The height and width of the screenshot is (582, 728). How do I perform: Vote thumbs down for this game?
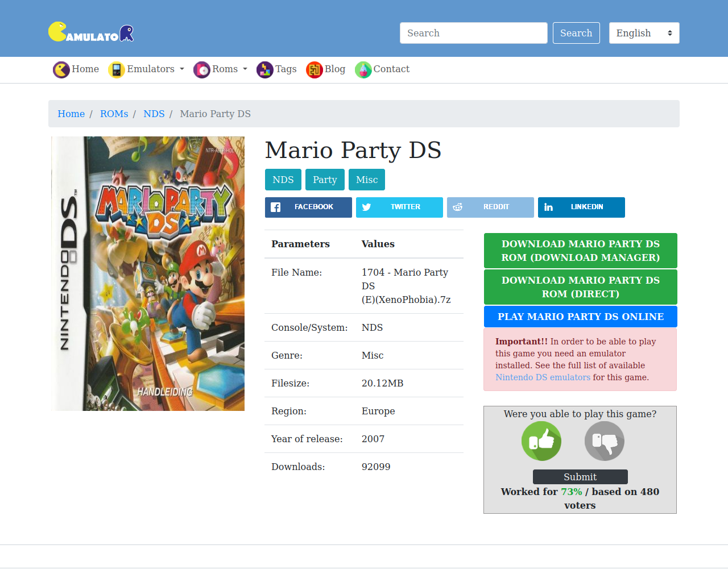pyautogui.click(x=605, y=441)
